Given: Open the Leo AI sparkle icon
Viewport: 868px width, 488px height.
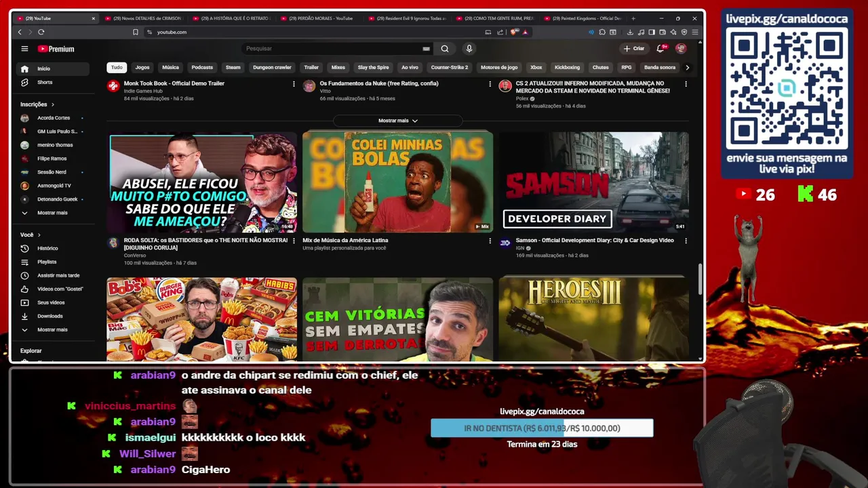Looking at the screenshot, I should pyautogui.click(x=673, y=32).
